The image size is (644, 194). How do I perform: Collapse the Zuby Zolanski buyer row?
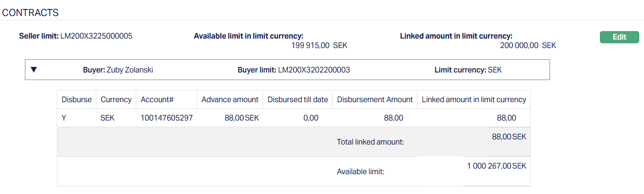pos(34,70)
